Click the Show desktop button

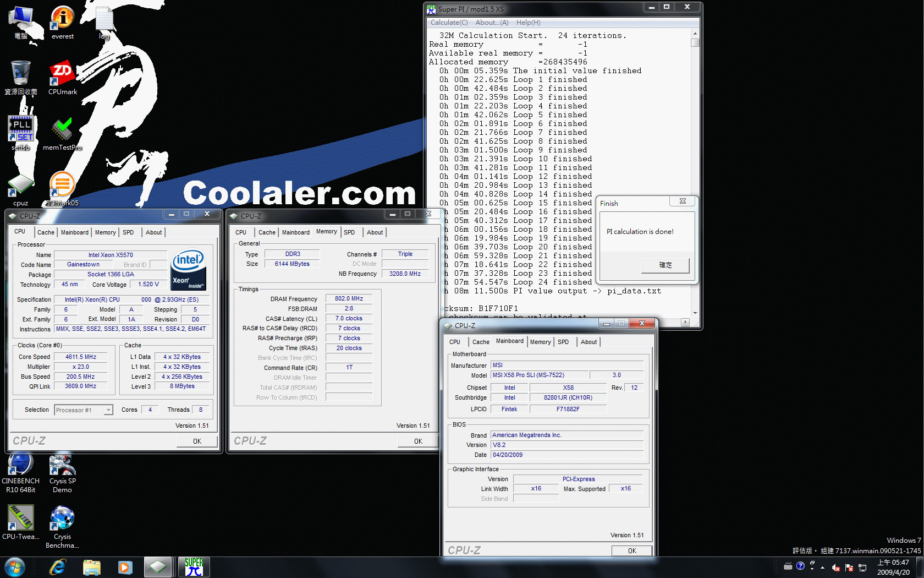tap(920, 567)
